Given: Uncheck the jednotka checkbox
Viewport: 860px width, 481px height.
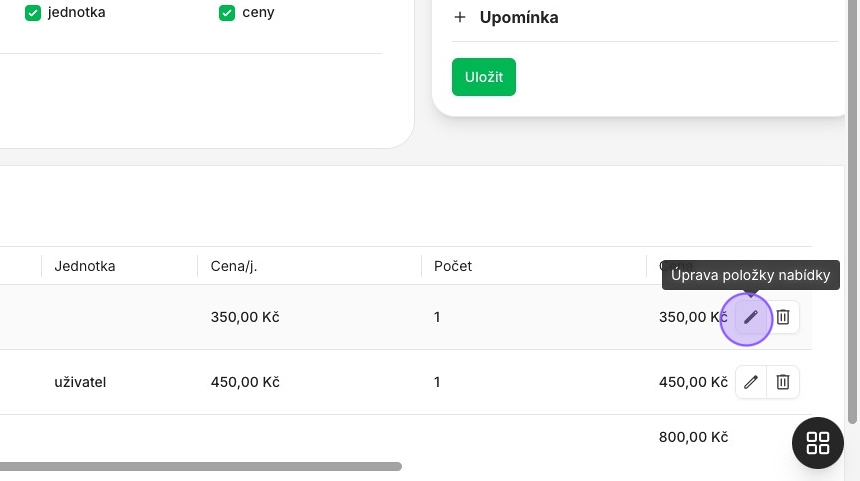Looking at the screenshot, I should [x=33, y=13].
